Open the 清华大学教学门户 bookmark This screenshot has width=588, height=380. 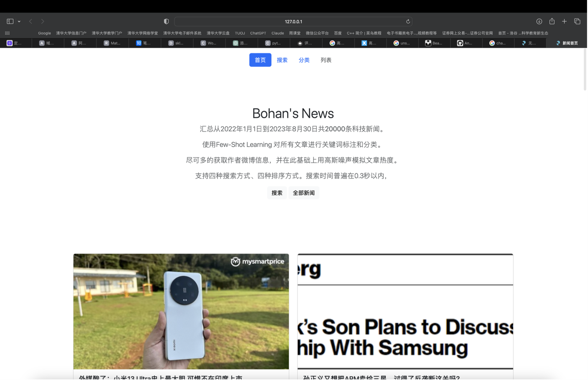[x=107, y=33]
